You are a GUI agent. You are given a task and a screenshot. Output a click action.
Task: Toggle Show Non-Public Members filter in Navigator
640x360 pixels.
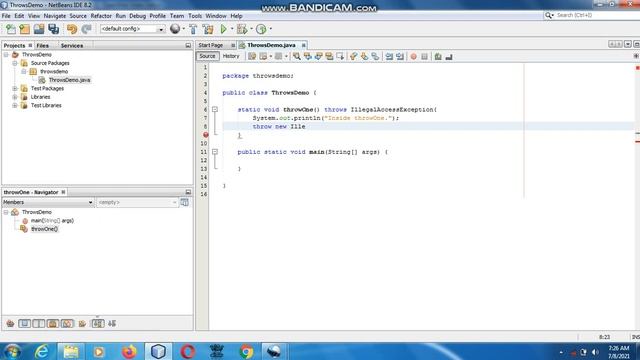click(53, 324)
